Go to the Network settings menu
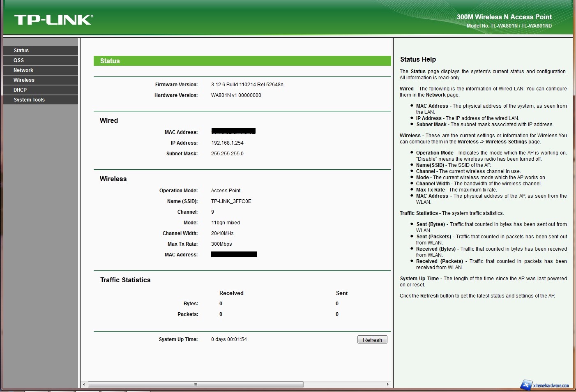This screenshot has height=392, width=576. [23, 70]
